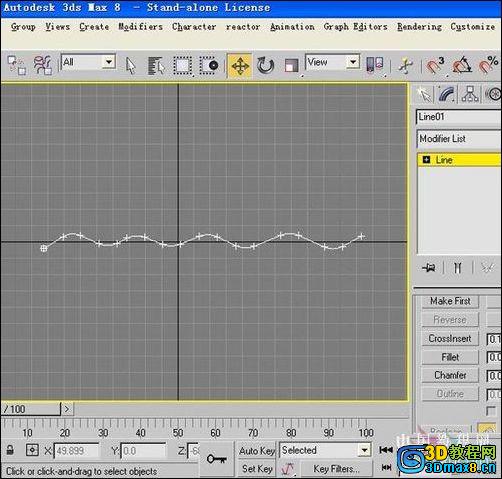Open the Rendering menu
Image resolution: width=502 pixels, height=479 pixels.
click(x=419, y=27)
